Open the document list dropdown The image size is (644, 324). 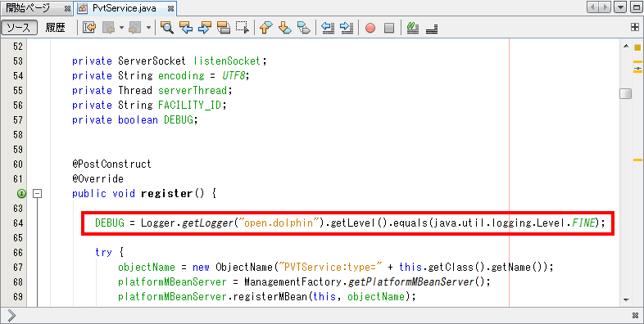(620, 7)
